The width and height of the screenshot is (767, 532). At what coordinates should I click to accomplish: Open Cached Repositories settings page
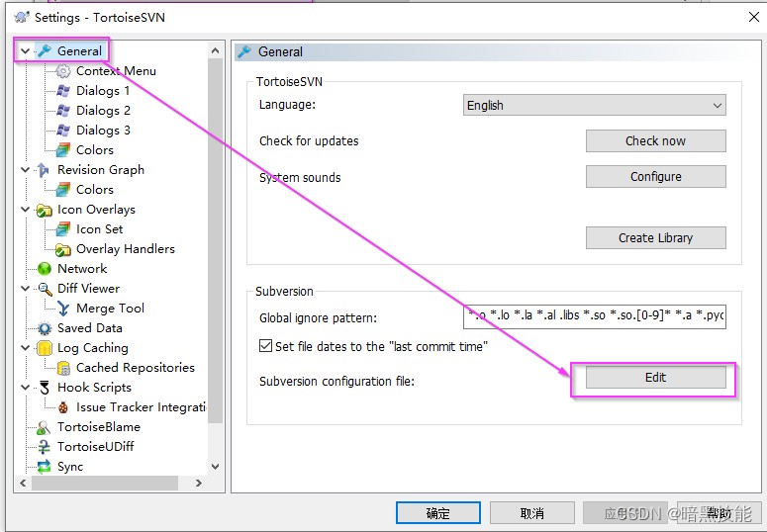click(x=135, y=368)
